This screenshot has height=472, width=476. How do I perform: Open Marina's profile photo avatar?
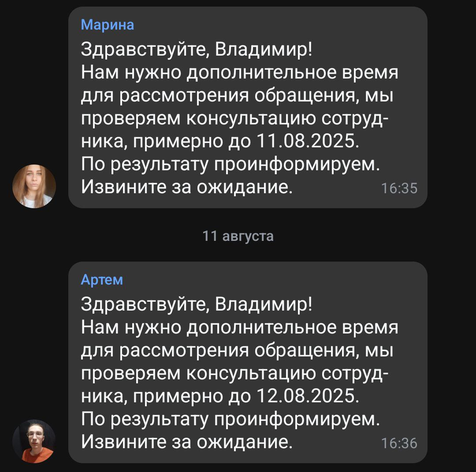pos(34,186)
